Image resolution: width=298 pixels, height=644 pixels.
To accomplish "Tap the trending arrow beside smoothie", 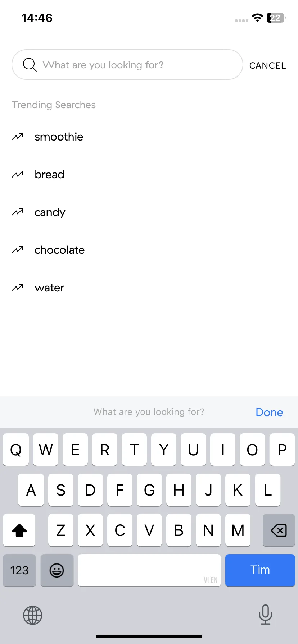I will click(17, 137).
